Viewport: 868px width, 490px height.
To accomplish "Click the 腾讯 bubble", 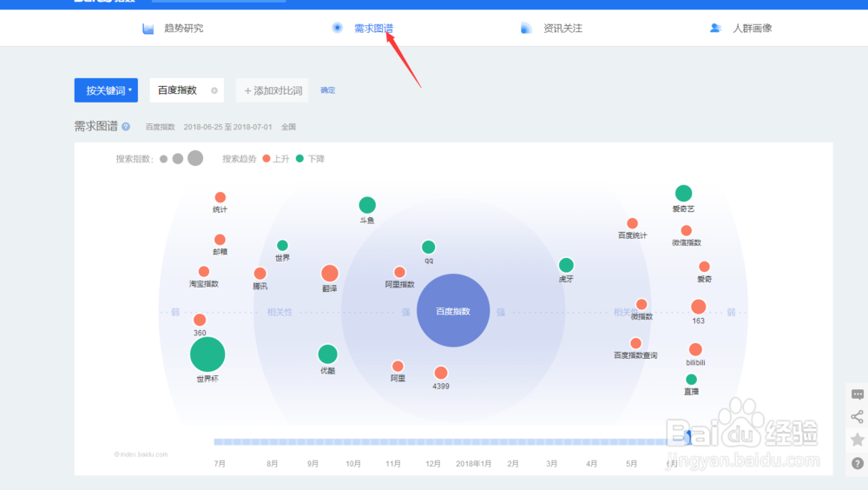I will (x=260, y=274).
